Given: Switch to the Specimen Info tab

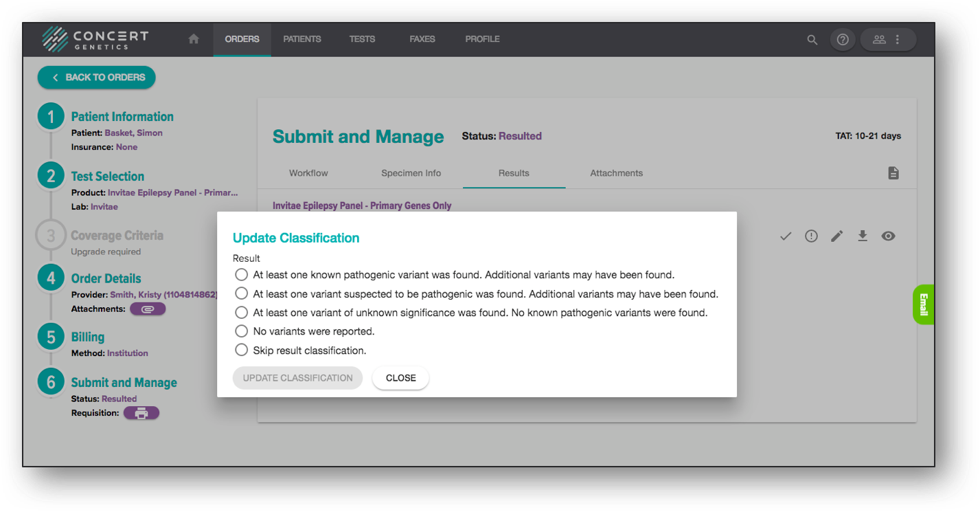Looking at the screenshot, I should tap(411, 173).
